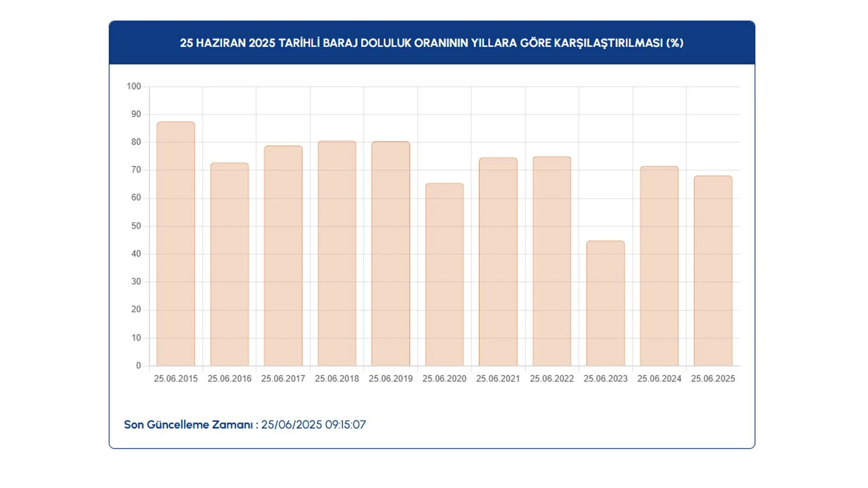
Task: Select the 25.06.2020 bar
Action: click(x=444, y=275)
